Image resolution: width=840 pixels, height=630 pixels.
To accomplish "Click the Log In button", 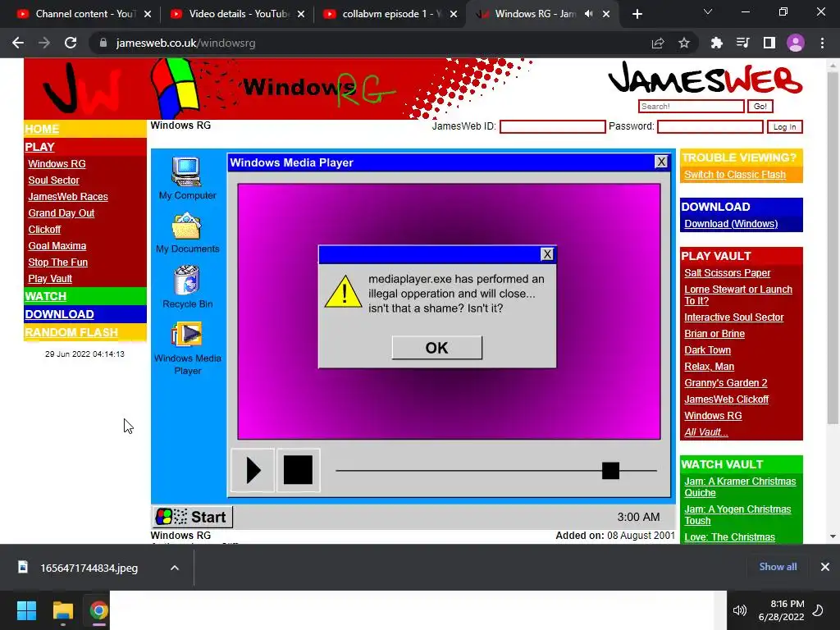I will point(784,127).
